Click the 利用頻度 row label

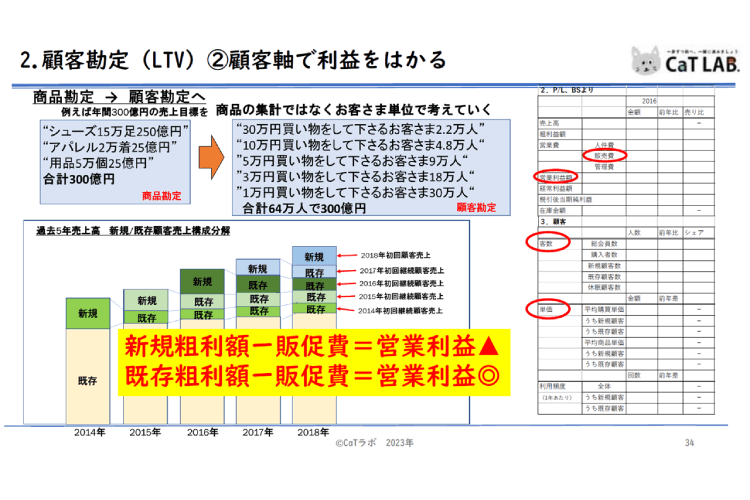click(552, 386)
